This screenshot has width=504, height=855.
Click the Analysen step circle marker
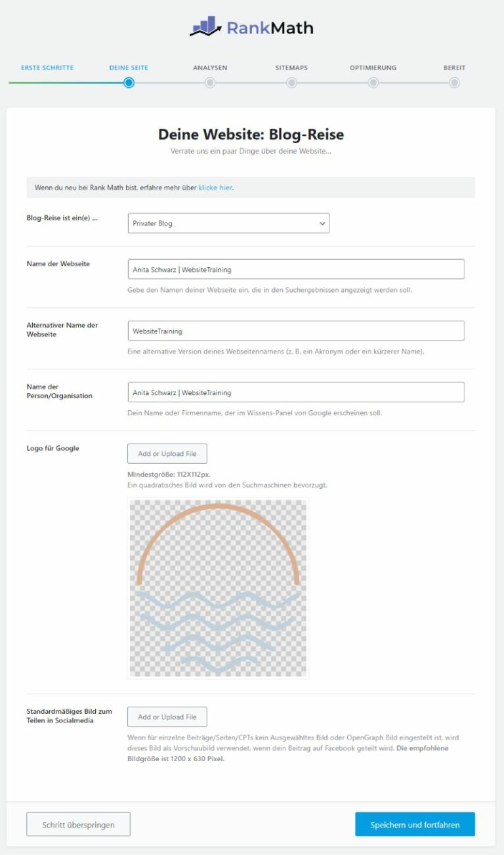[210, 83]
